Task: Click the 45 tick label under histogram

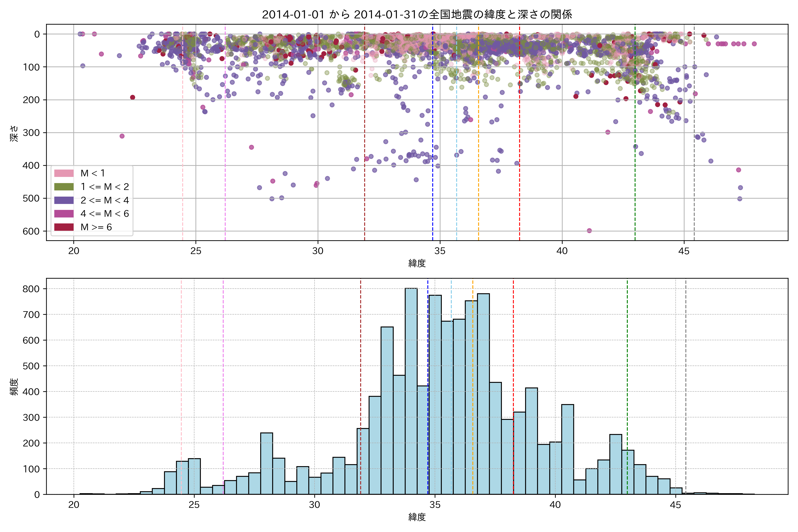Action: click(675, 505)
